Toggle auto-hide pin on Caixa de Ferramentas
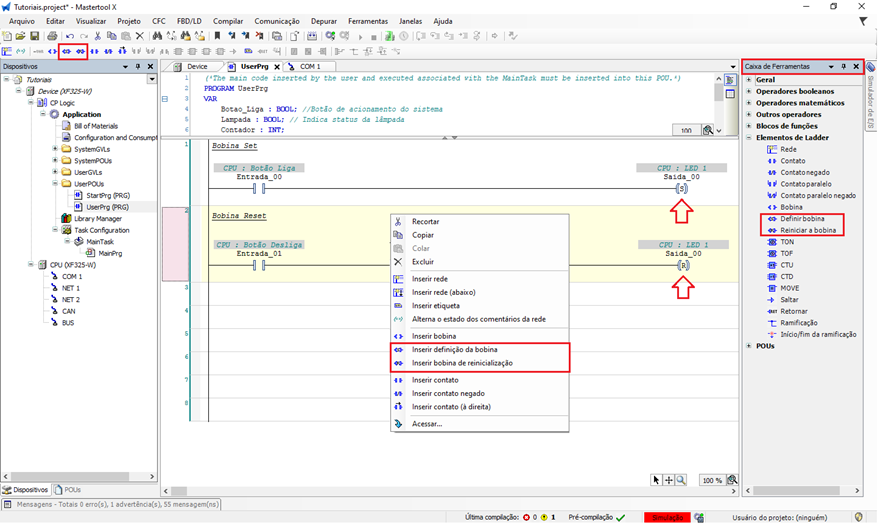883x525 pixels. 844,66
